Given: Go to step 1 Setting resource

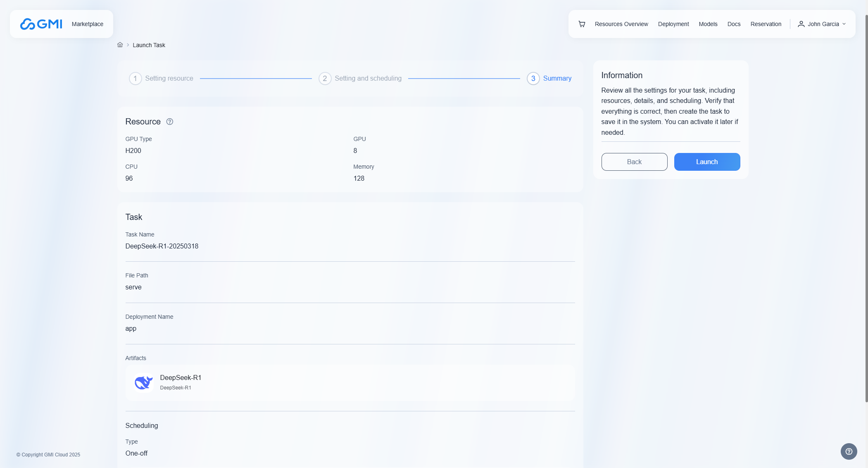Looking at the screenshot, I should (x=161, y=78).
